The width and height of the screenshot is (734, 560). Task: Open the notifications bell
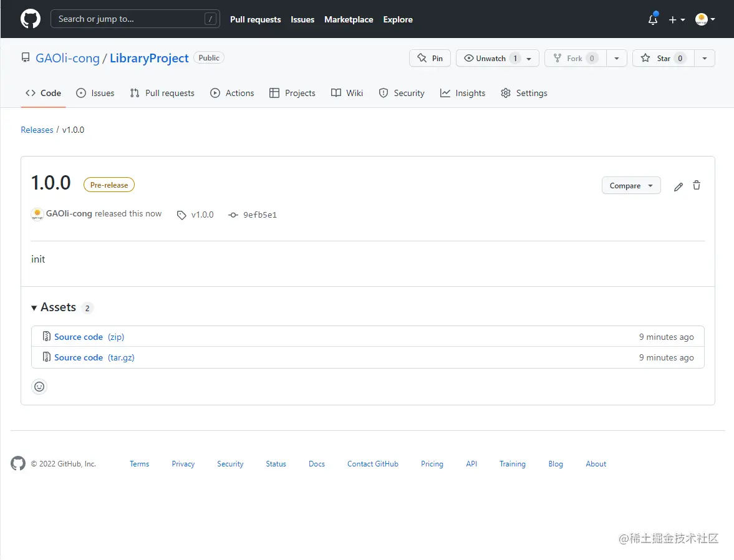point(652,19)
